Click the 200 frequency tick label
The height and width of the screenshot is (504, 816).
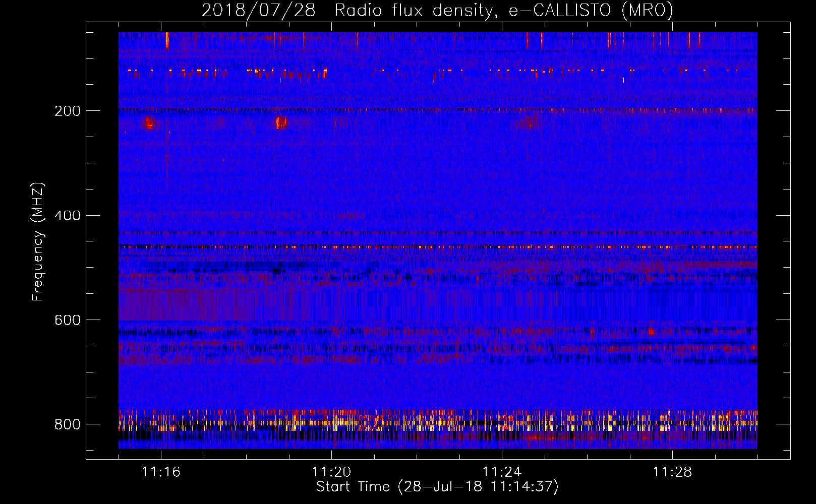(x=68, y=111)
